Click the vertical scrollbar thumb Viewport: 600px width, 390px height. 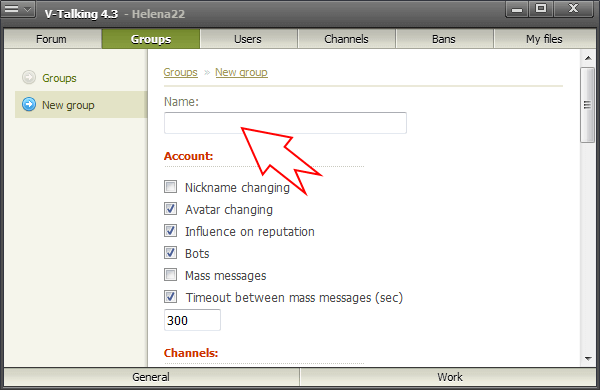point(587,105)
